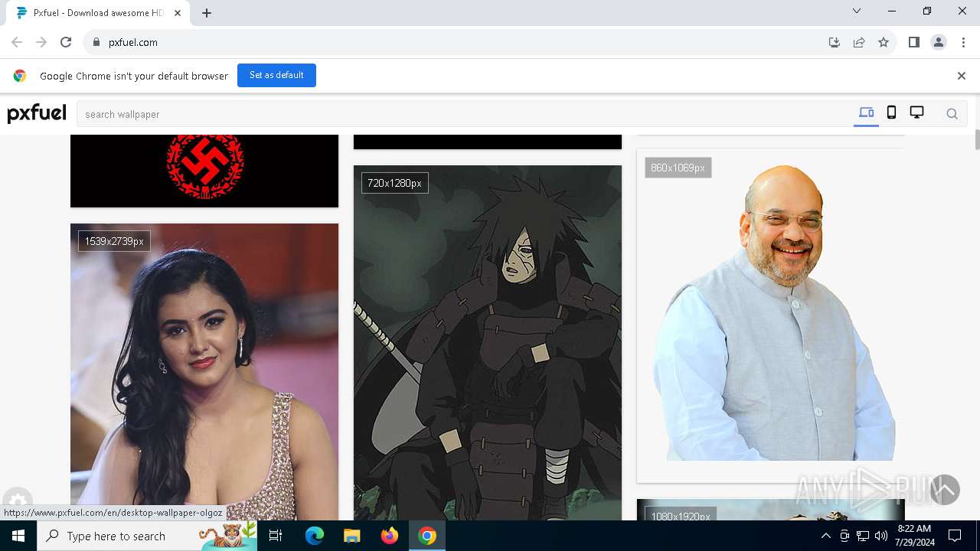The height and width of the screenshot is (551, 980).
Task: Open a new browser tab
Action: click(x=207, y=13)
